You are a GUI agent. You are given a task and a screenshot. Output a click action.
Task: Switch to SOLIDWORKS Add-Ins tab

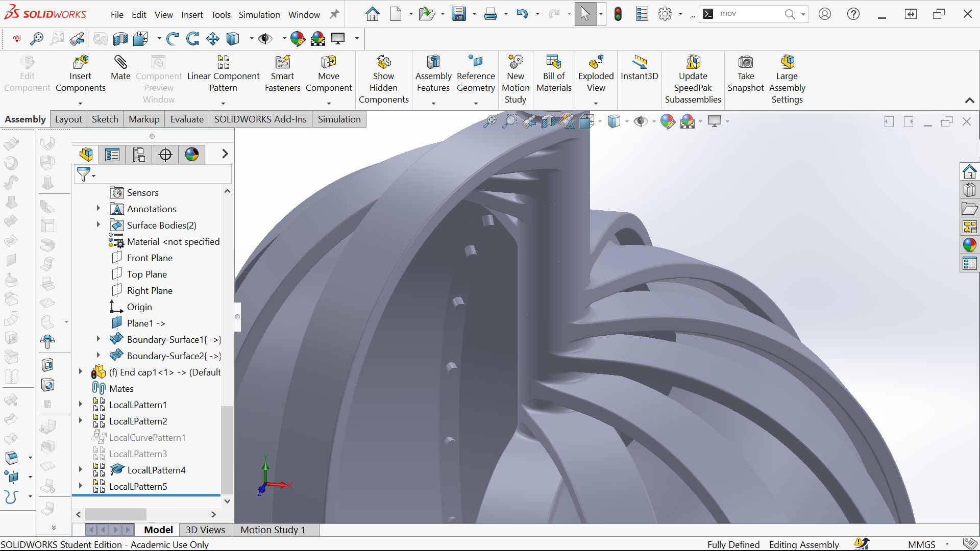(260, 119)
